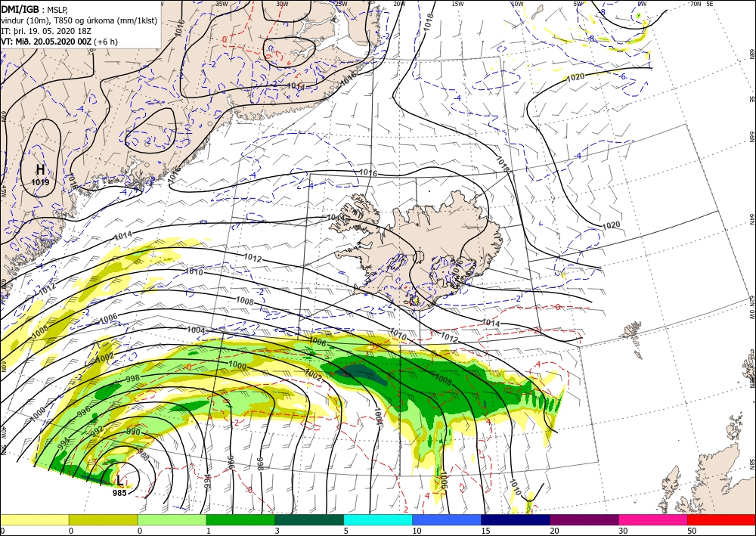Image resolution: width=756 pixels, height=536 pixels.
Task: Click the cyan legend color block
Action: click(x=378, y=519)
